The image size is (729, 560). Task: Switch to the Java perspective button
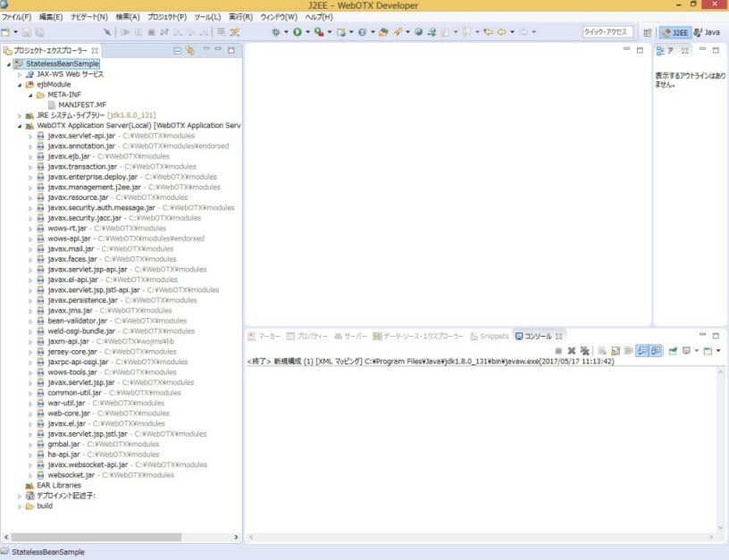(x=708, y=31)
